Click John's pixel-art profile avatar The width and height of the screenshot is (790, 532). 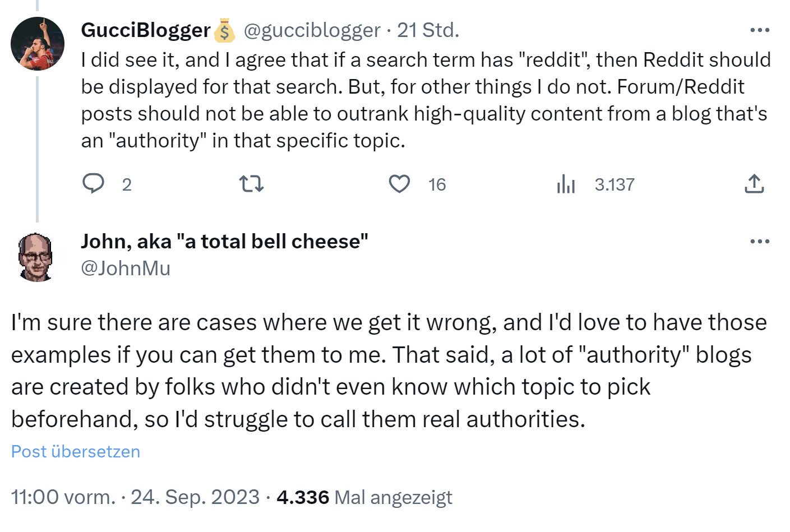pyautogui.click(x=36, y=257)
